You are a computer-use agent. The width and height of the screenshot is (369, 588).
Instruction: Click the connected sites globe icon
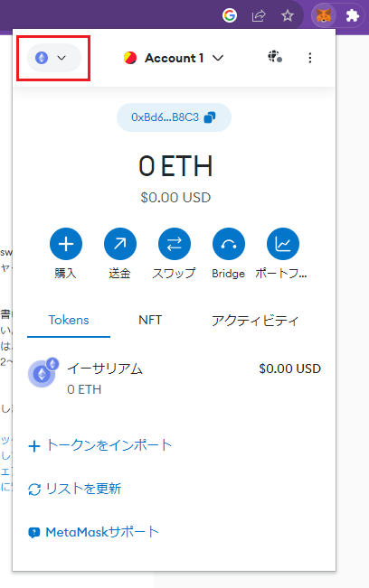pos(275,57)
